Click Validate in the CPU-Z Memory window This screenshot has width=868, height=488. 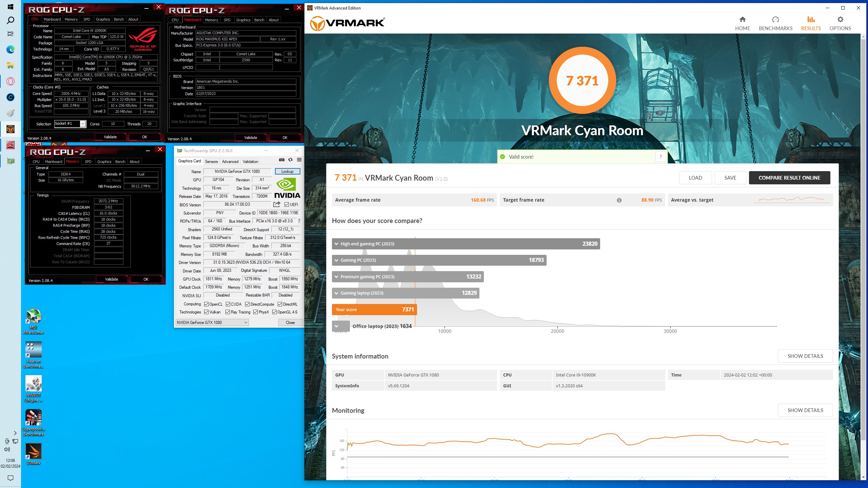click(x=112, y=279)
